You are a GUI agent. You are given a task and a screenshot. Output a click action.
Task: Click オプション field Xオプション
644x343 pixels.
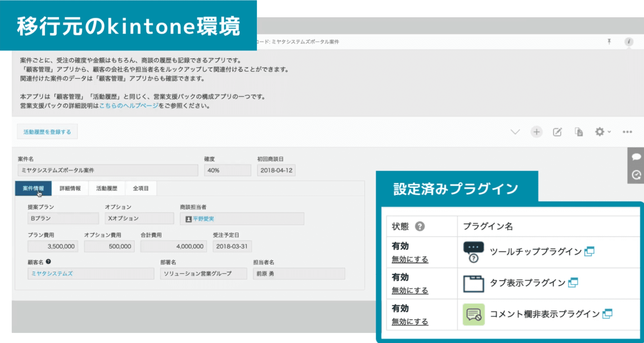(x=139, y=218)
